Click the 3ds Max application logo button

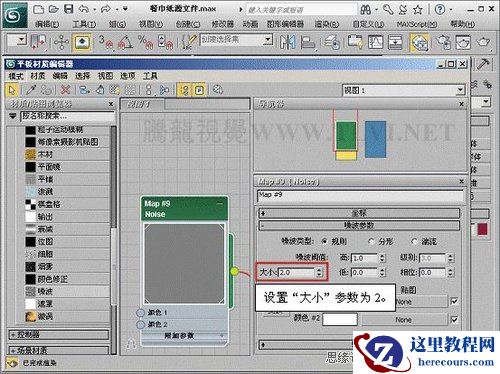(15, 15)
